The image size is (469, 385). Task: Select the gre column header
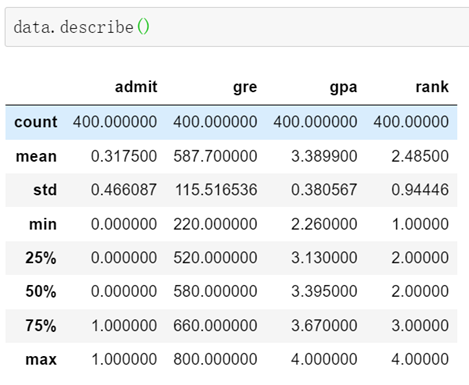click(x=245, y=88)
